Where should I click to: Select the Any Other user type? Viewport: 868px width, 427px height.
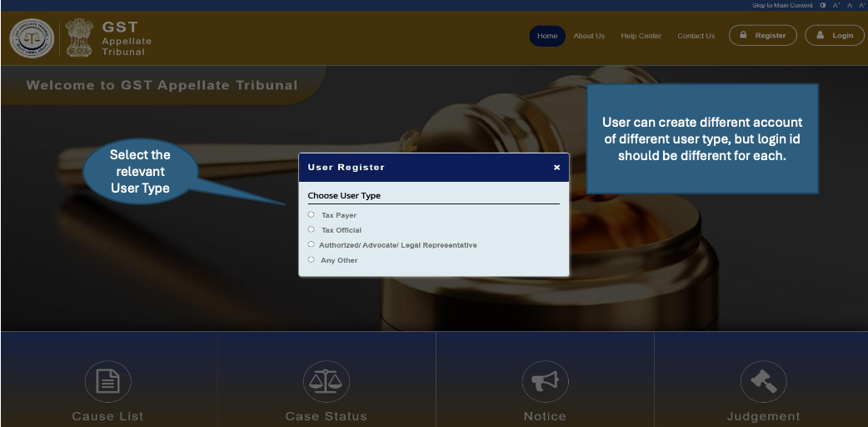(x=311, y=259)
